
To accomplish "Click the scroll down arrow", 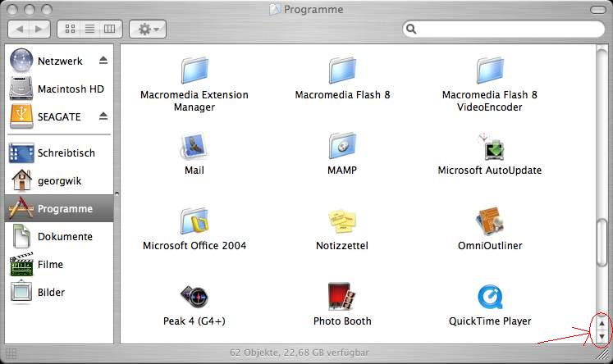I will point(602,337).
